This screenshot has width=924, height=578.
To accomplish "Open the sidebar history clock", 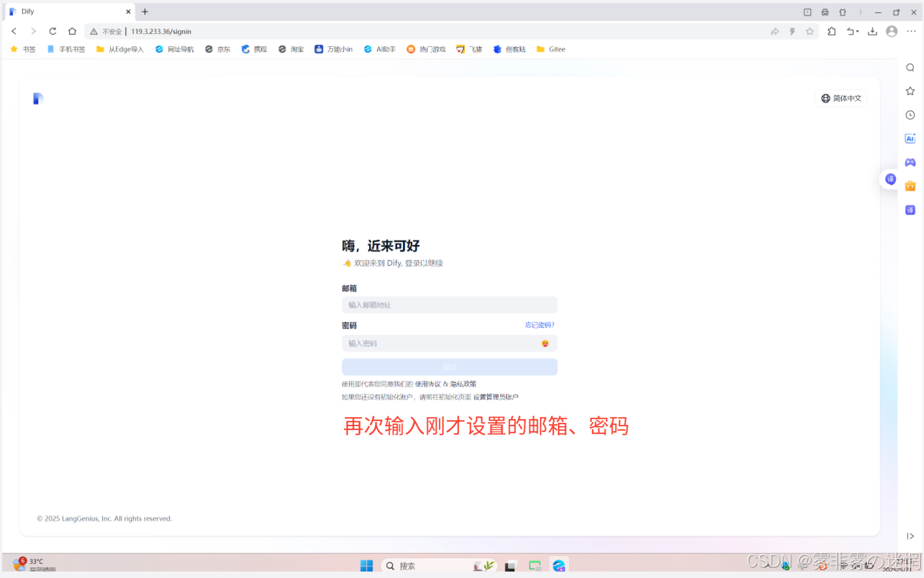I will tap(910, 115).
